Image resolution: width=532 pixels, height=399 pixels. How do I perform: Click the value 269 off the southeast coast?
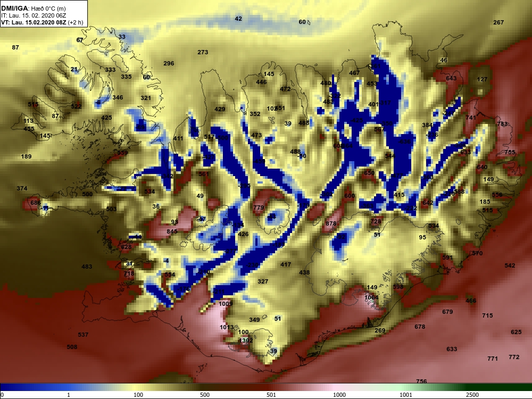[x=380, y=330]
